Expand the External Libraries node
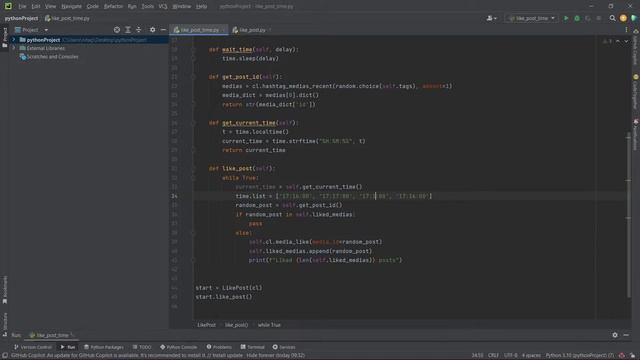 click(13, 48)
